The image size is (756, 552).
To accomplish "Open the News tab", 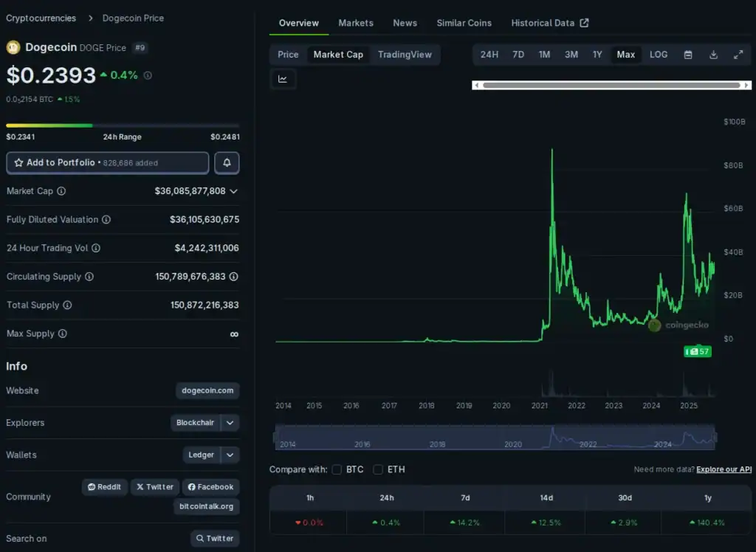I will click(405, 23).
